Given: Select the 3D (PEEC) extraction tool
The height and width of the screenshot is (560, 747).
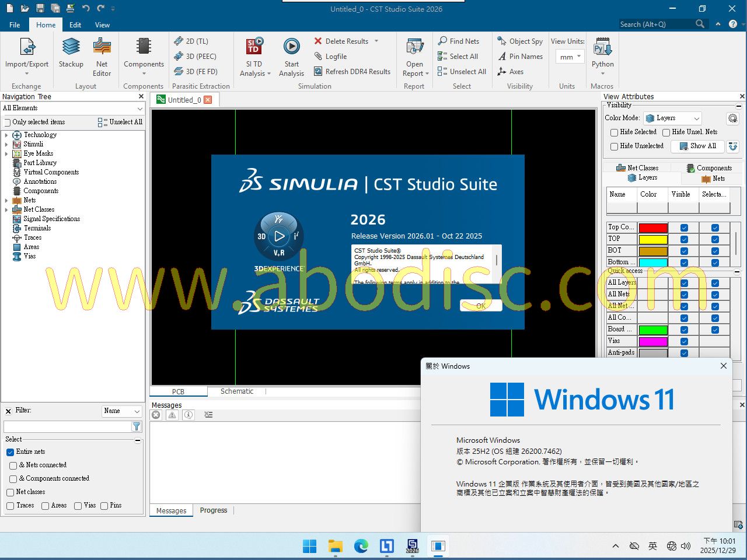Looking at the screenshot, I should (x=196, y=57).
